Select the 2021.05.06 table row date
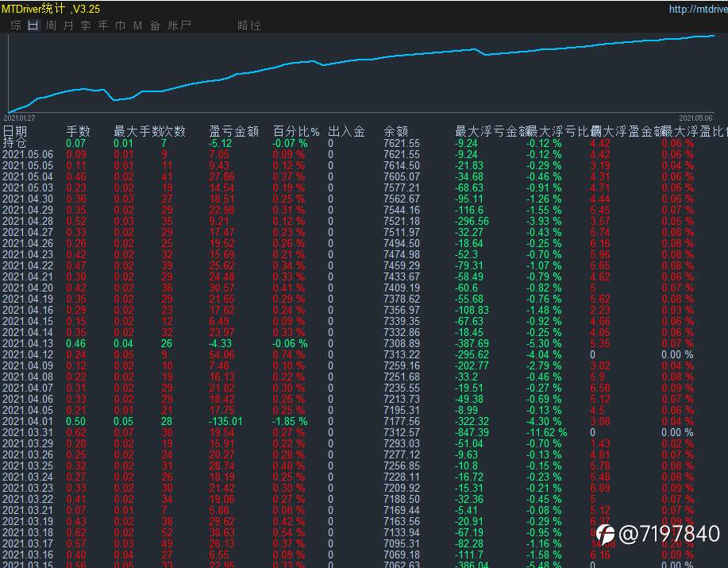Viewport: 728px width, 568px height. (x=28, y=154)
